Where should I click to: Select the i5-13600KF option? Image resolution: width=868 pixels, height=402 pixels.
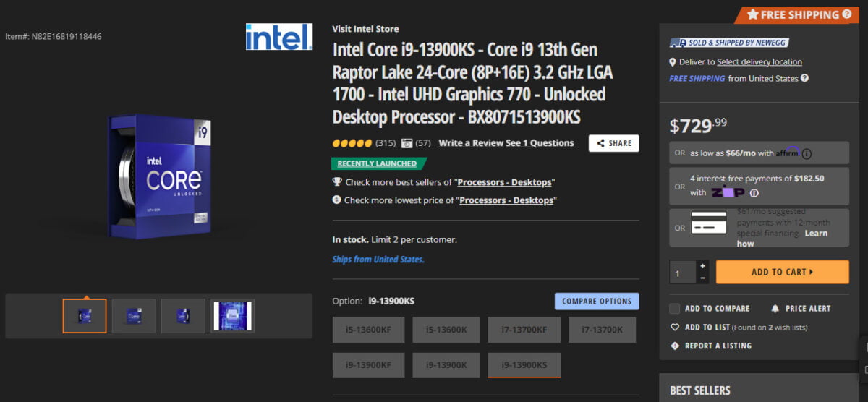pos(368,330)
